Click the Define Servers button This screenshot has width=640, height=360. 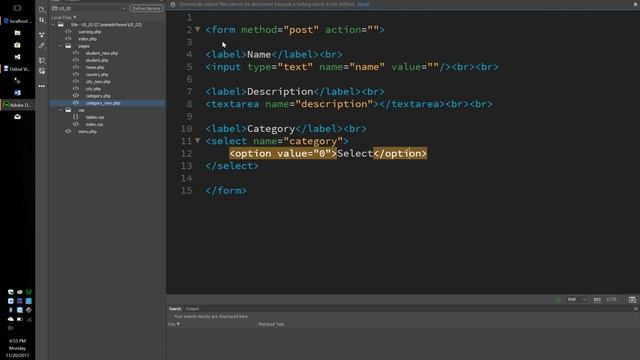point(146,8)
